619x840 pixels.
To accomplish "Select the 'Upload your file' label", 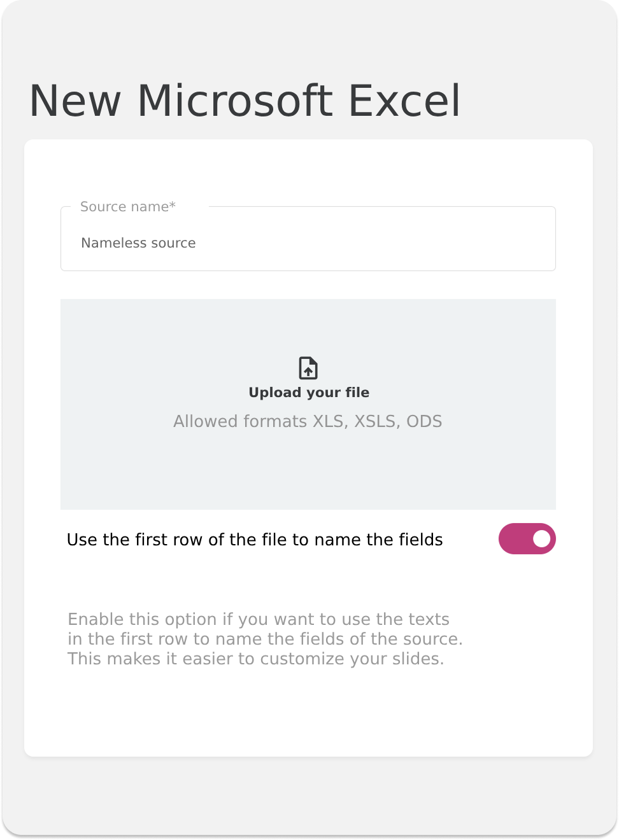I will (x=309, y=393).
